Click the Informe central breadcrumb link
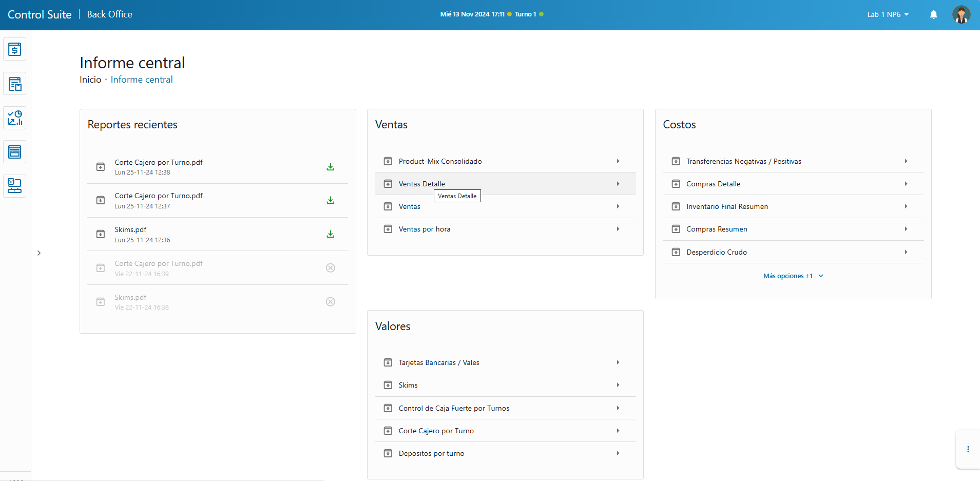Image resolution: width=980 pixels, height=481 pixels. tap(142, 80)
